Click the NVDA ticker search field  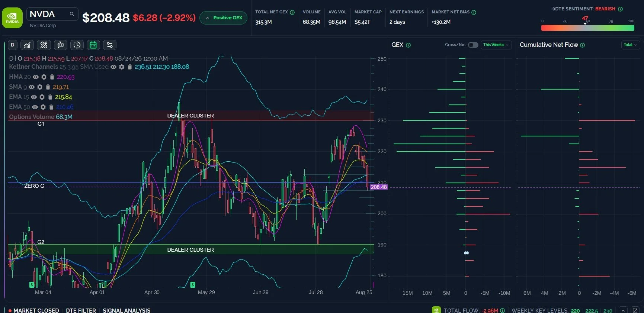pyautogui.click(x=52, y=14)
